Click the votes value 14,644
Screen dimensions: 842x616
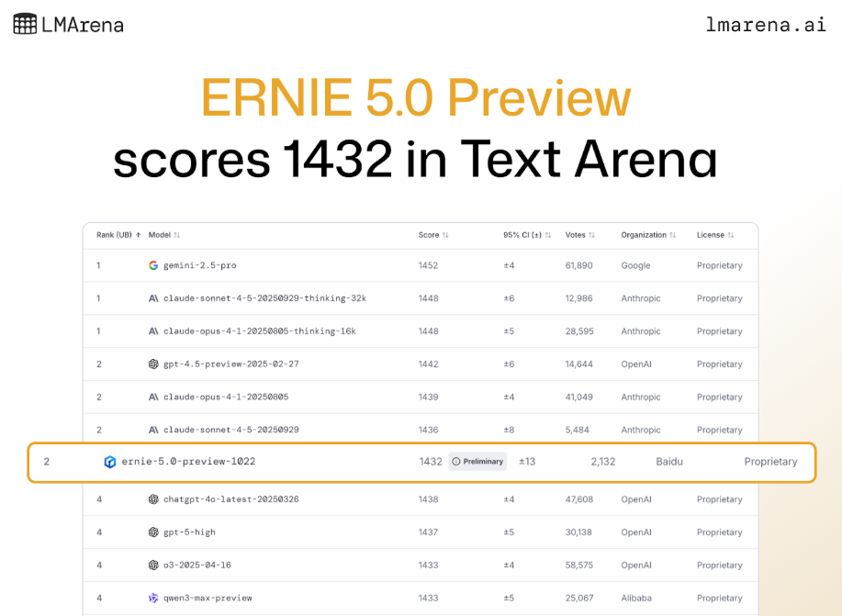[578, 364]
